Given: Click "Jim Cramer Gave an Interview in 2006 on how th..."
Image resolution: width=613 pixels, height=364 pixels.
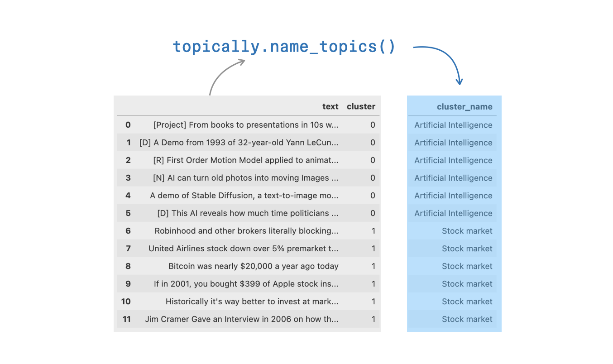Looking at the screenshot, I should click(x=242, y=319).
